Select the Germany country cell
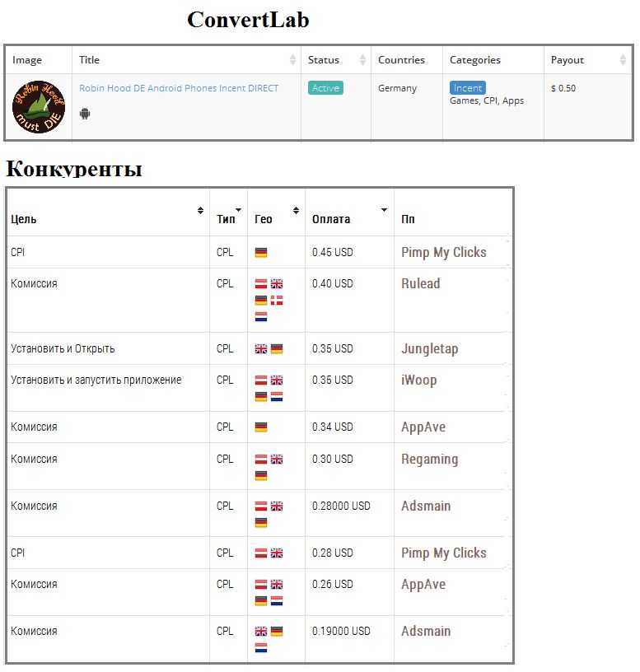 pos(397,88)
